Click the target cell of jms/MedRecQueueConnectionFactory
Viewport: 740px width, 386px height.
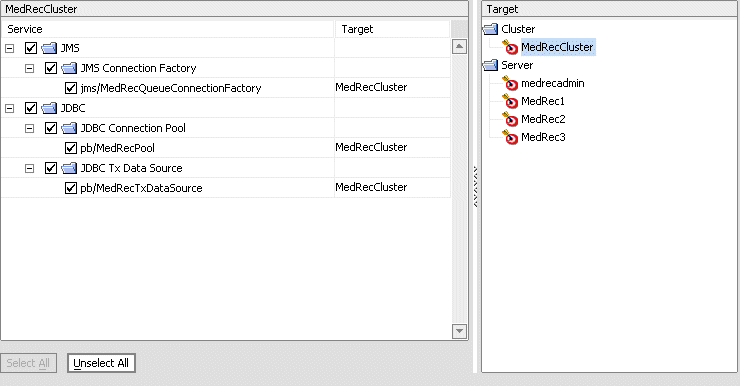pos(392,88)
